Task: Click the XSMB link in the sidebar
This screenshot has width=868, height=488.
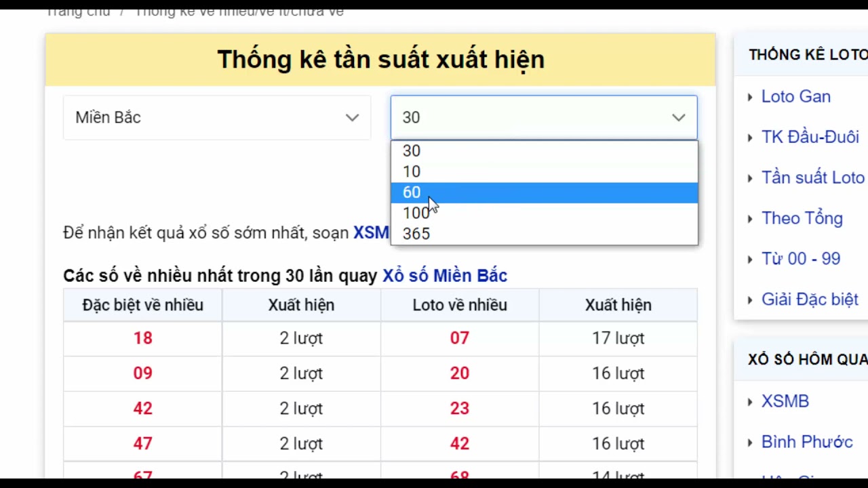Action: 785,401
